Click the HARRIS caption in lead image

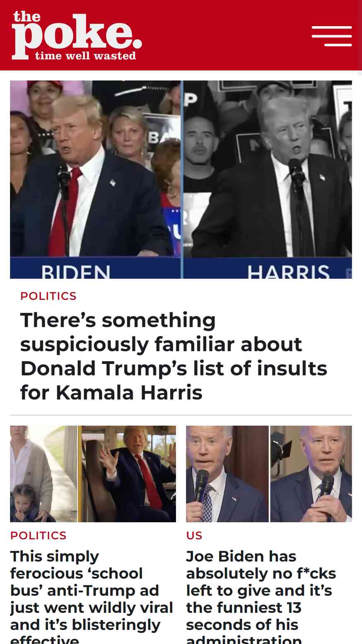(x=289, y=272)
